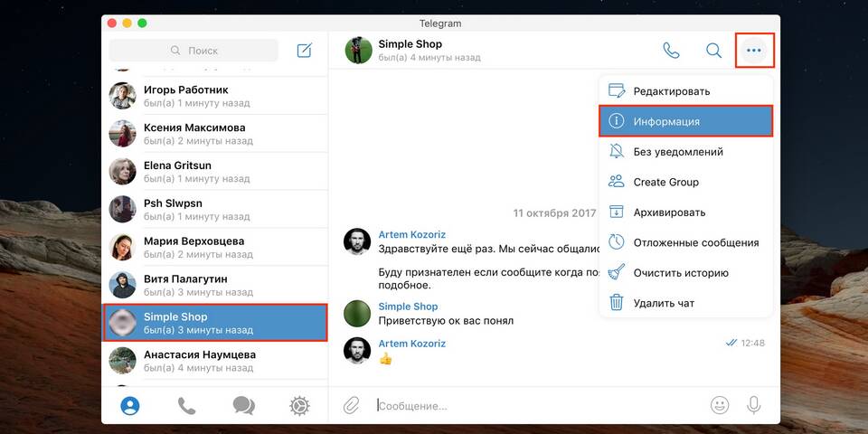
Task: Click Artem Kozoriz's avatar beside the greeting message
Action: (x=357, y=241)
